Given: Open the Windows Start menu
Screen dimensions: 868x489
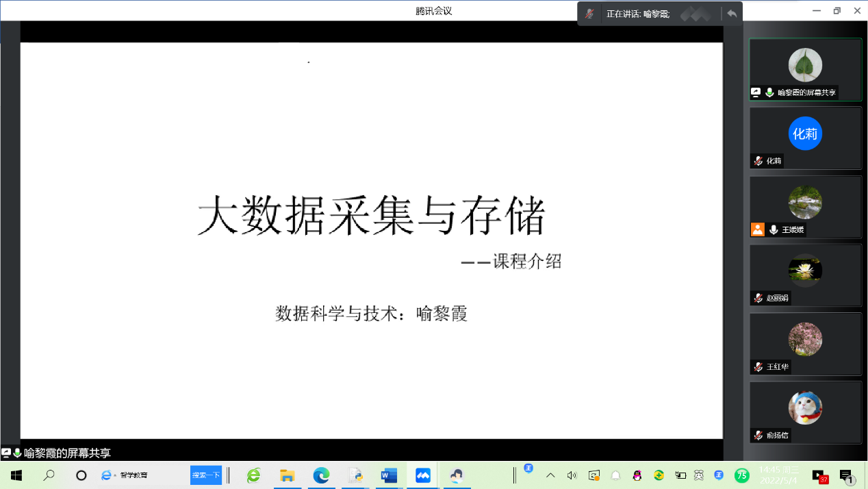Looking at the screenshot, I should 16,475.
